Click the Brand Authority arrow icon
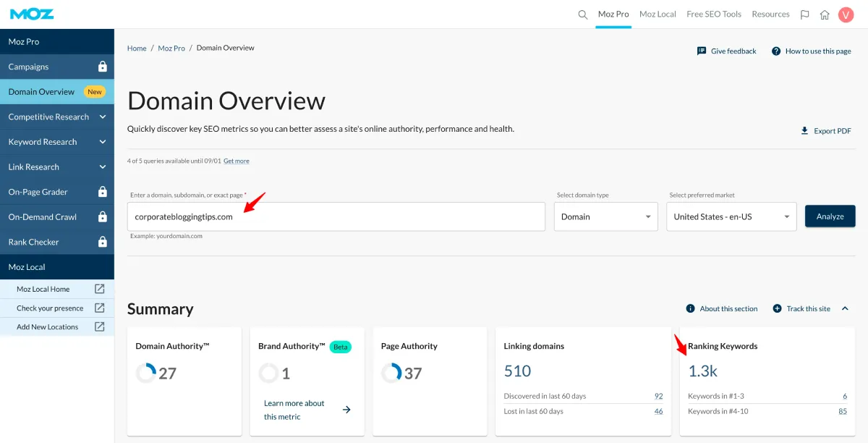The width and height of the screenshot is (868, 443). pos(346,410)
